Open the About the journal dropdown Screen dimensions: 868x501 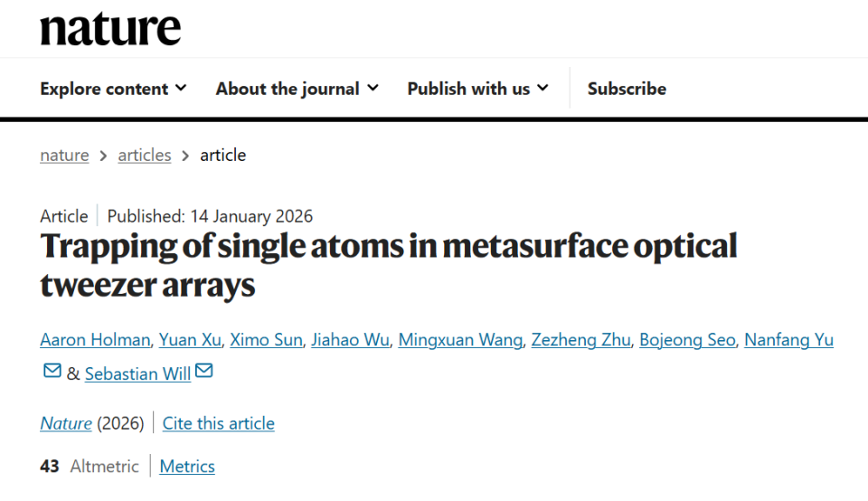297,89
